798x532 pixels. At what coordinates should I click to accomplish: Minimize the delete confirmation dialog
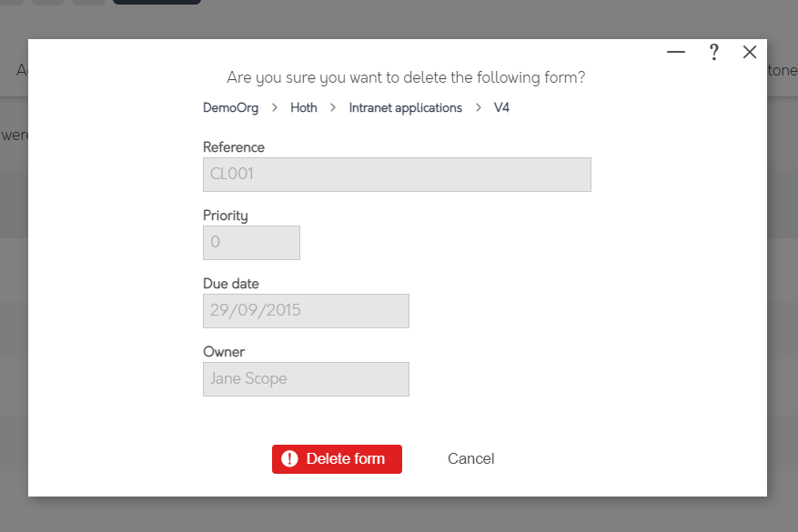675,52
